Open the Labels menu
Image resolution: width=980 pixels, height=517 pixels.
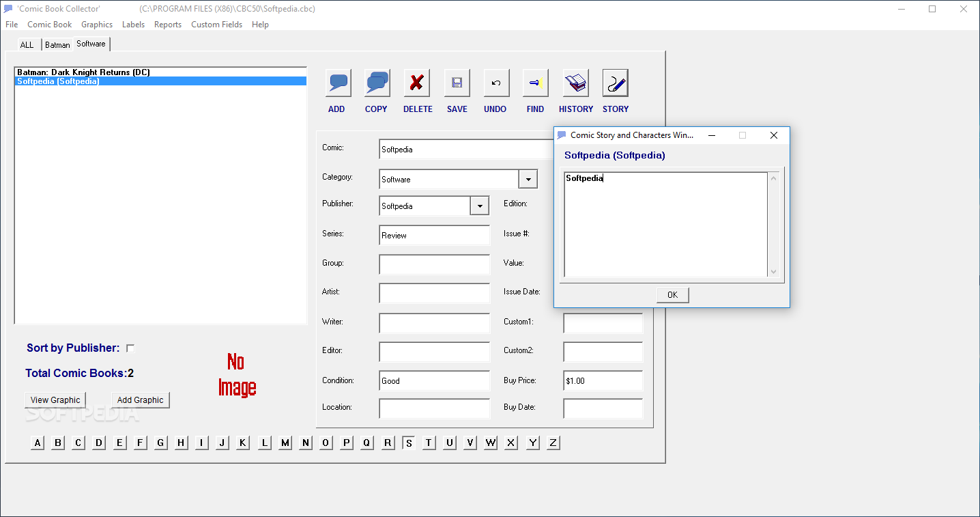(x=133, y=25)
